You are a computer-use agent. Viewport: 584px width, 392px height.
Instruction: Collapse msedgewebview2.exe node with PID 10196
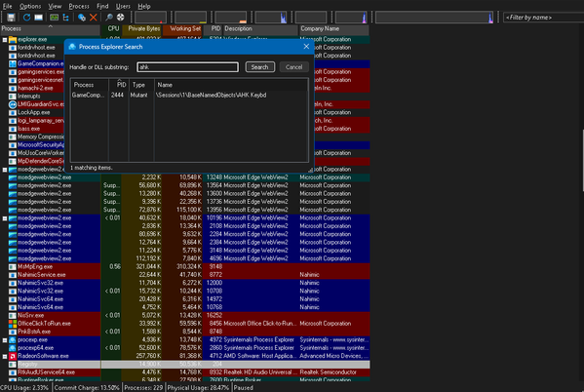click(5, 218)
